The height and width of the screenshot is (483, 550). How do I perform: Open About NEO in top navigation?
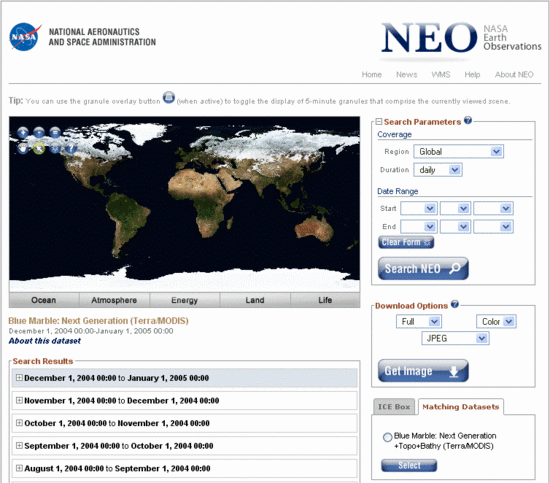514,74
